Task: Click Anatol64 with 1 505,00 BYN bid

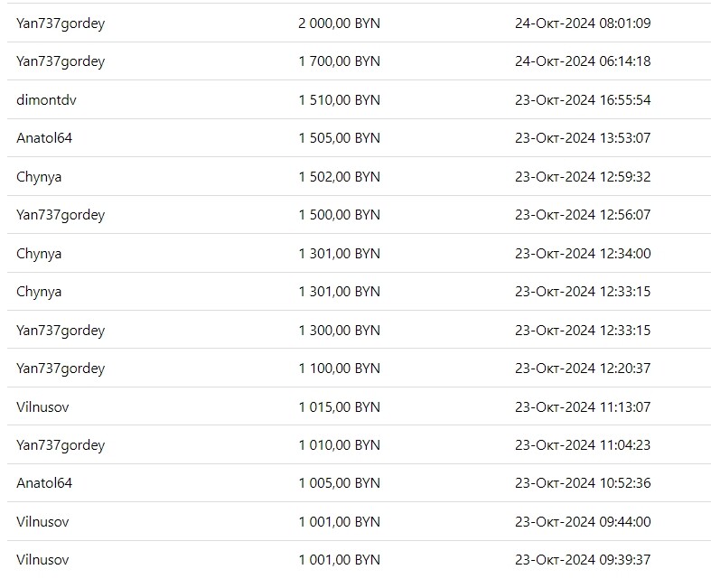Action: click(44, 138)
